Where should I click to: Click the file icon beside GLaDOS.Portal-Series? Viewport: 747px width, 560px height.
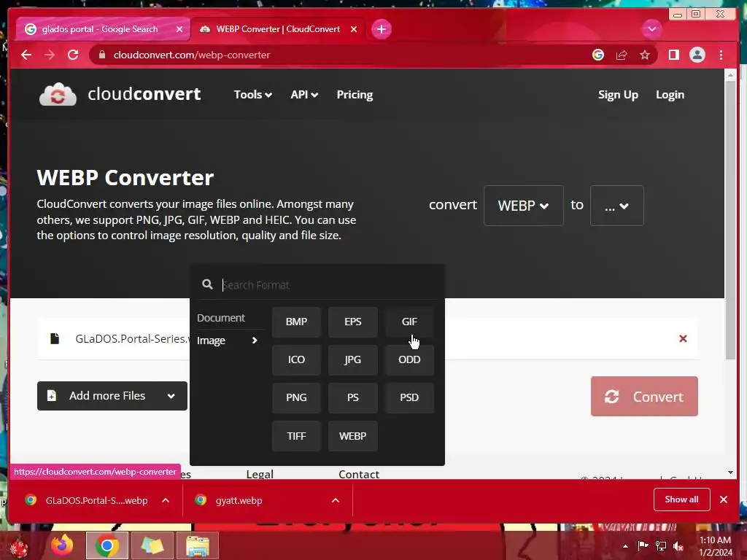55,338
